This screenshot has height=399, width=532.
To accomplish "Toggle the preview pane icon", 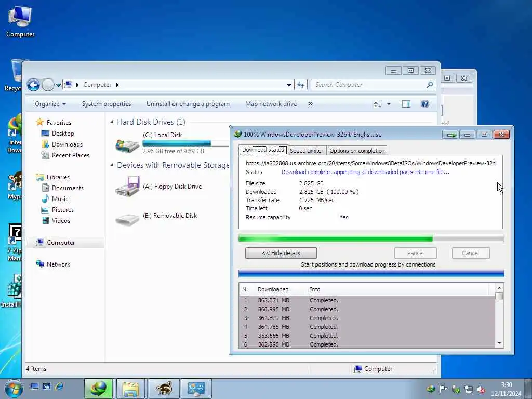I will click(406, 104).
